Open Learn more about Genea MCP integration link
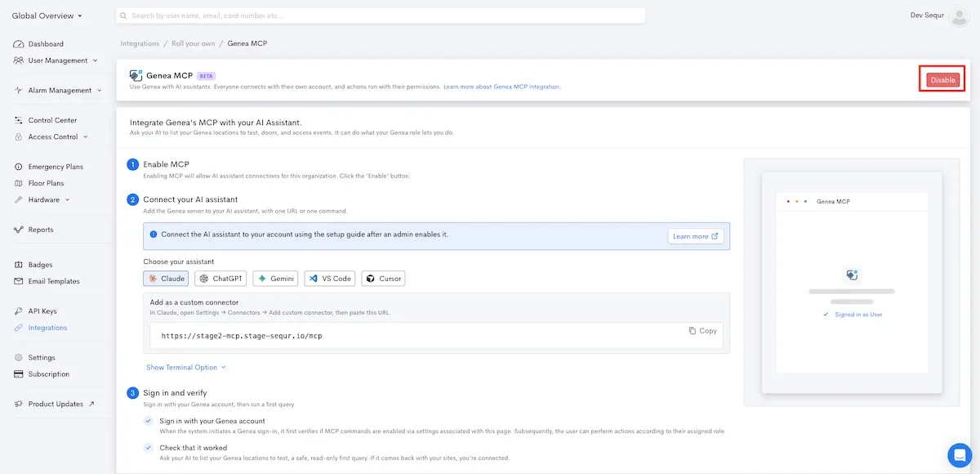 pos(501,87)
